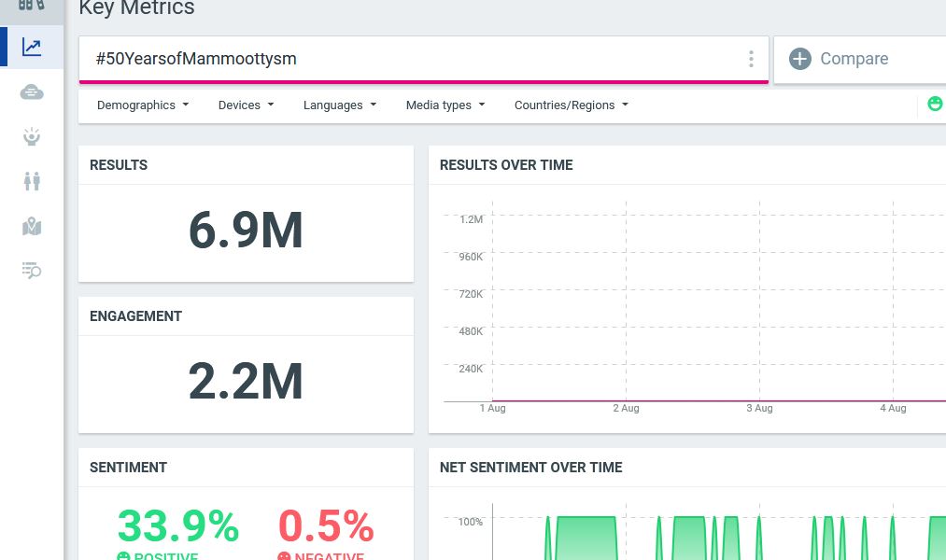Open the three-dot options for #50YearsofMammoottysm
The image size is (946, 560).
coord(751,59)
